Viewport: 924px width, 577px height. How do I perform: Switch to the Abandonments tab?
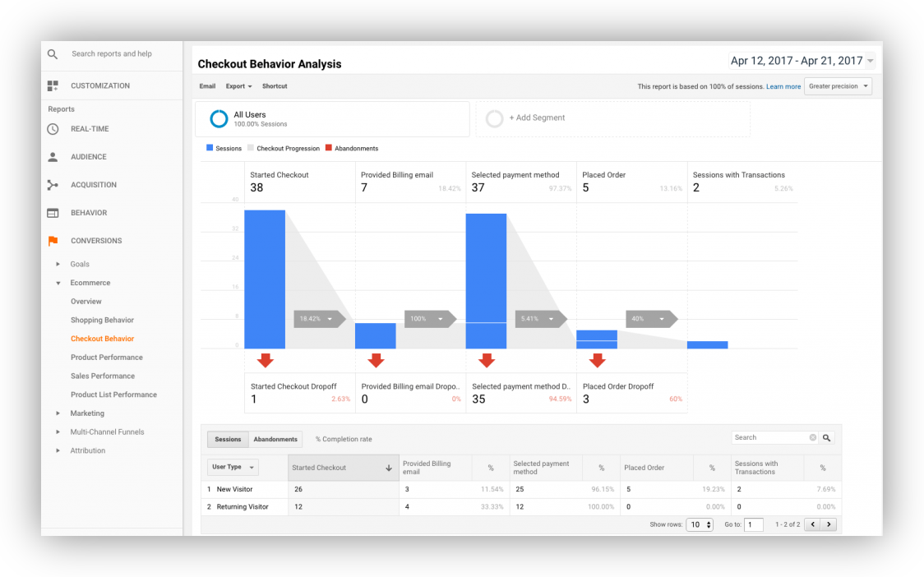click(x=275, y=440)
